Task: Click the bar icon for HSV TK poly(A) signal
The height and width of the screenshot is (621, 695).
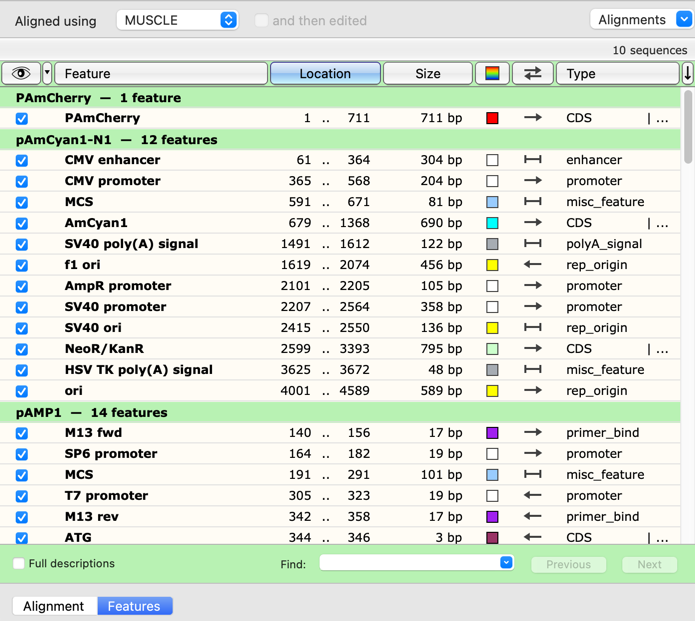Action: [x=532, y=370]
